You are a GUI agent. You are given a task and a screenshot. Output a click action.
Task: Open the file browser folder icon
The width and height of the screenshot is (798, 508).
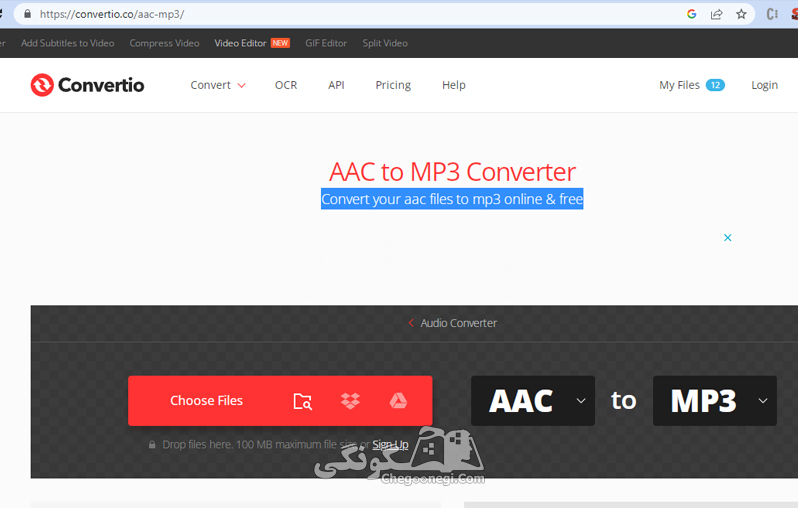point(303,401)
